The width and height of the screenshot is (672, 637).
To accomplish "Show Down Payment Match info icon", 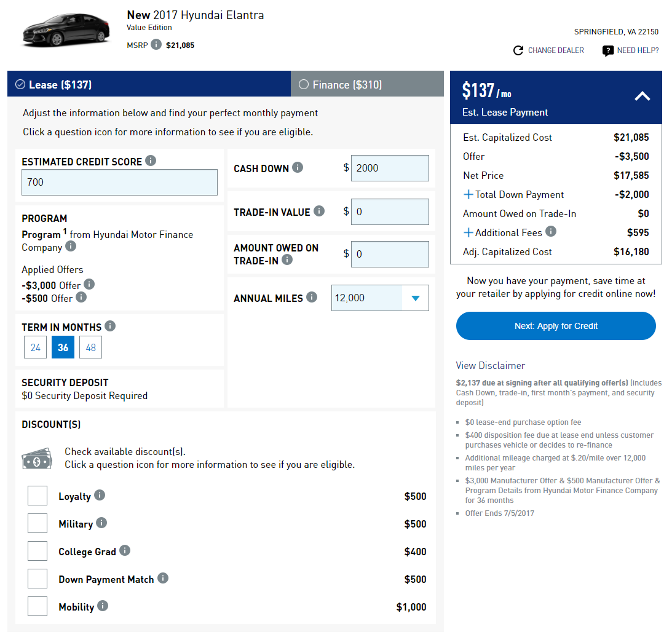I will tap(163, 578).
